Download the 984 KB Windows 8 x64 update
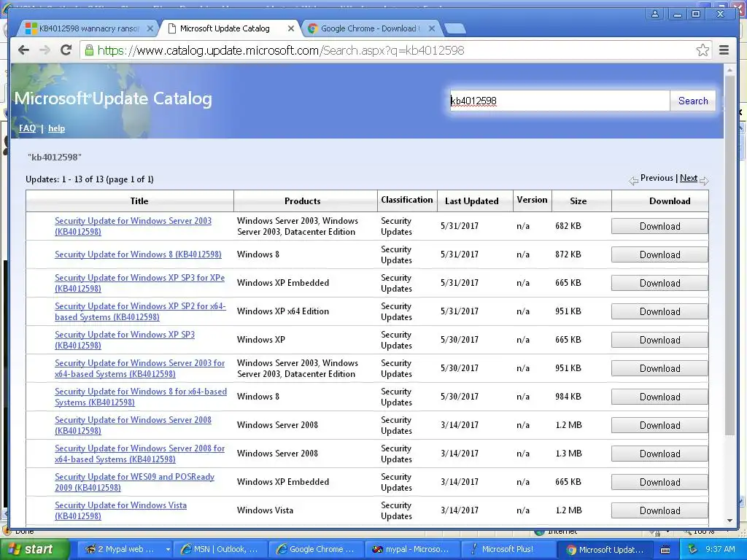 659,397
